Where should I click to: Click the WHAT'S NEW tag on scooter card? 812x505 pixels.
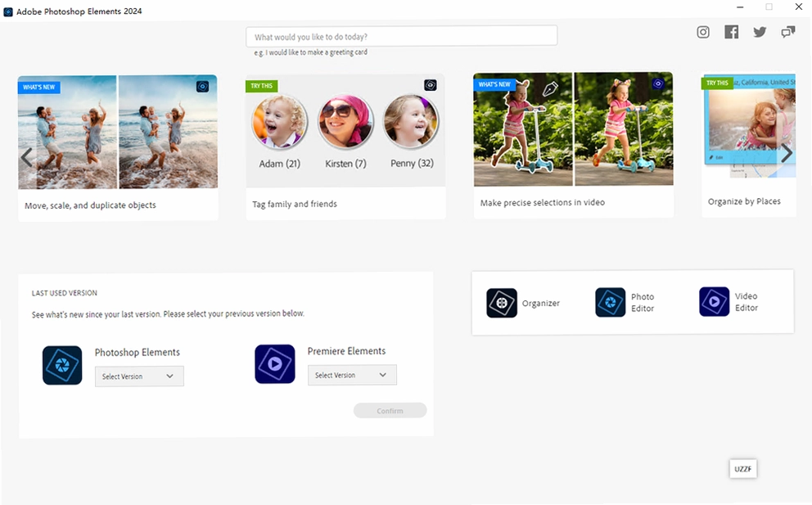(494, 84)
